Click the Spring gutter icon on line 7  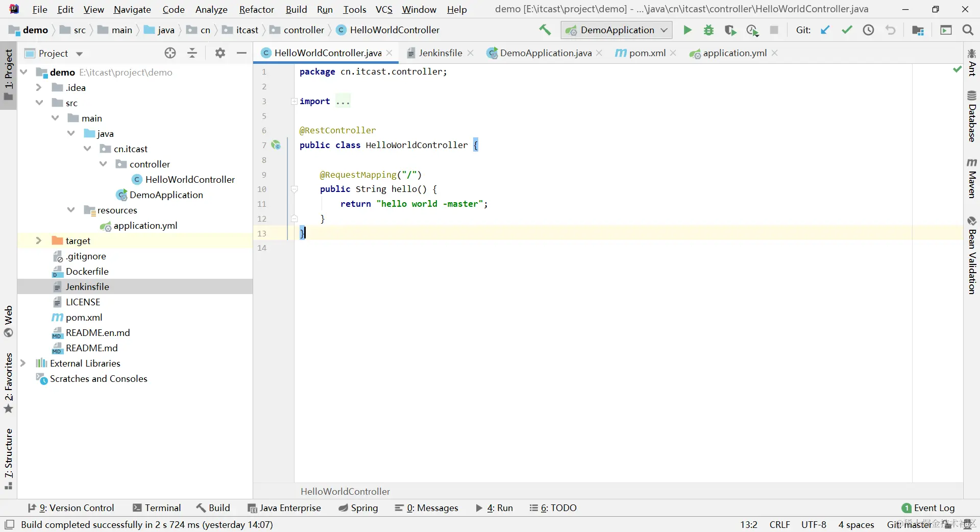click(x=276, y=145)
